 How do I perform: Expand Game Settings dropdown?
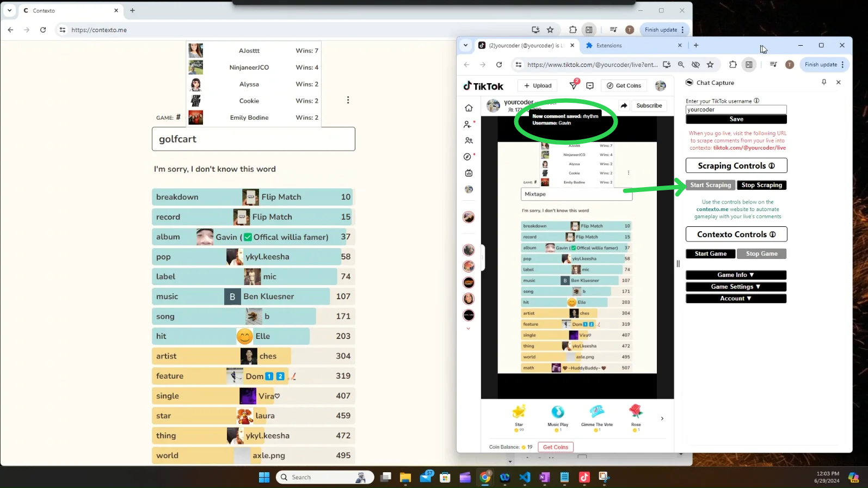pyautogui.click(x=736, y=287)
